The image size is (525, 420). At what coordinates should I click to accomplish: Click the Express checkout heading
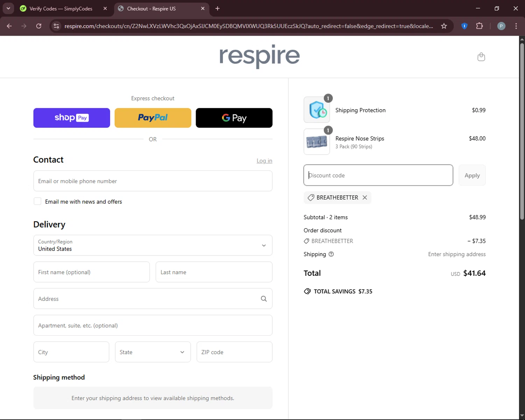click(x=153, y=98)
